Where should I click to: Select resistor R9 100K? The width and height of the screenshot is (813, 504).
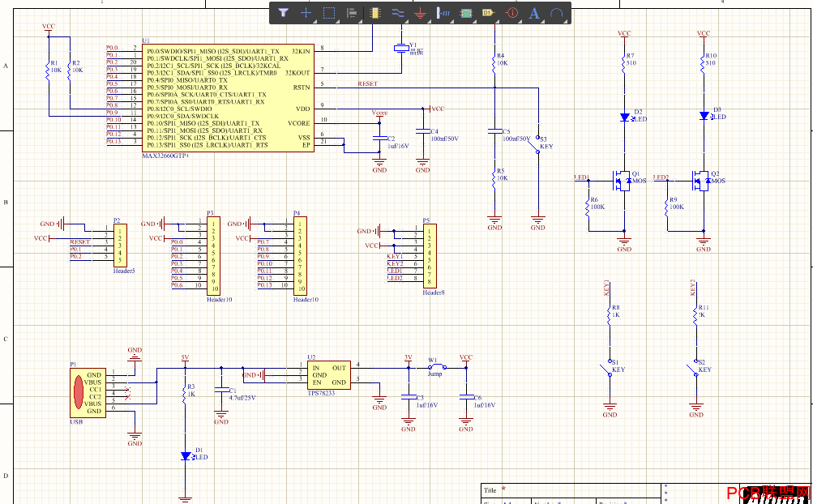pyautogui.click(x=667, y=210)
